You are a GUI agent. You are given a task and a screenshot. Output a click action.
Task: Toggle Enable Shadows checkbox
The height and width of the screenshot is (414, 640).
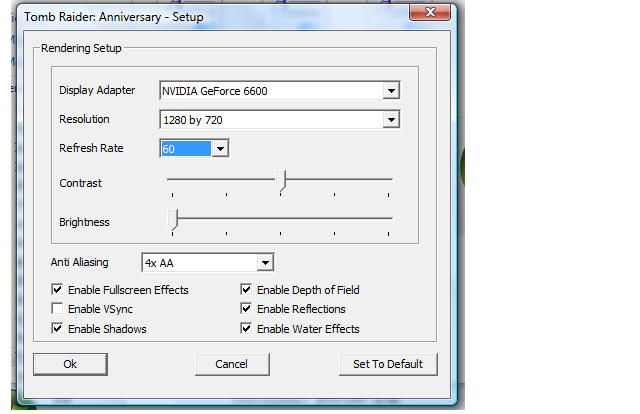coord(57,328)
